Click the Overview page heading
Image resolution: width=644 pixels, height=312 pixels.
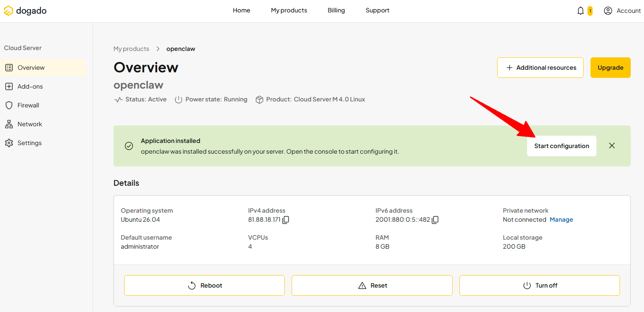146,68
